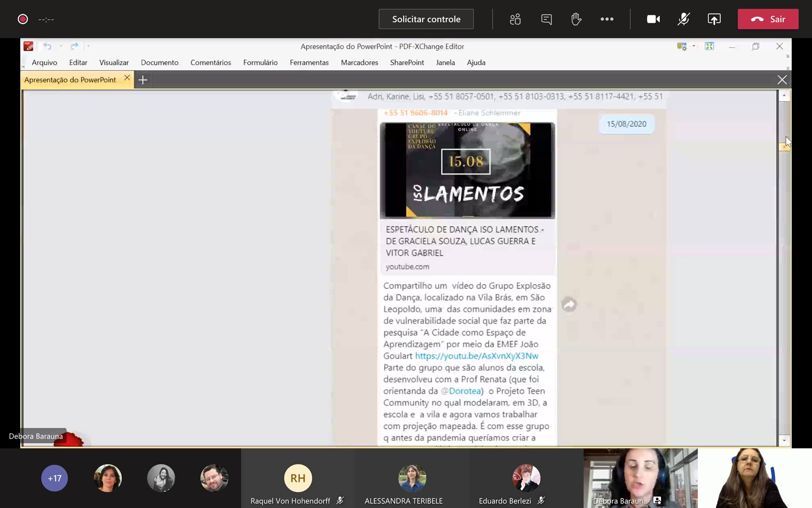Close the document pane with large X
The height and width of the screenshot is (508, 812).
782,80
